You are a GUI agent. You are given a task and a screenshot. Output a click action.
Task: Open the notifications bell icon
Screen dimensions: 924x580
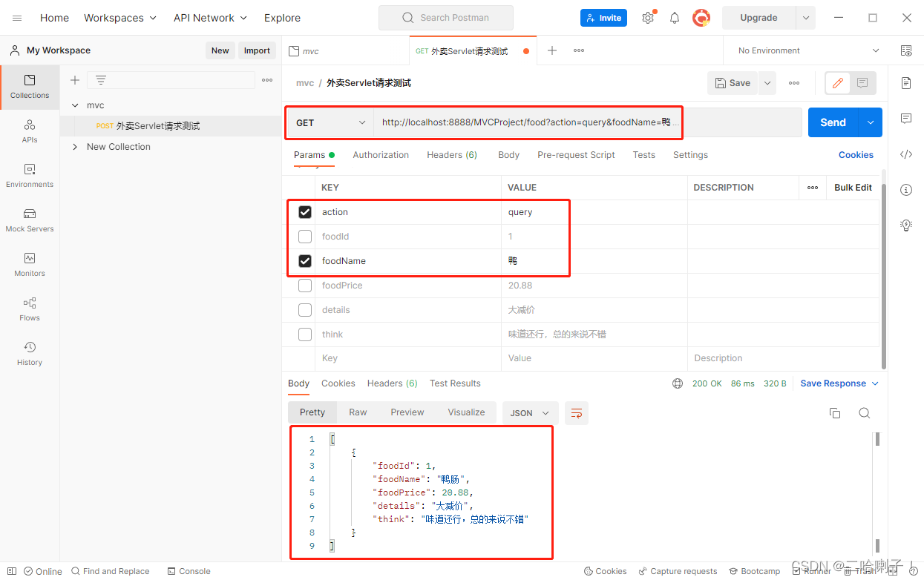click(675, 18)
